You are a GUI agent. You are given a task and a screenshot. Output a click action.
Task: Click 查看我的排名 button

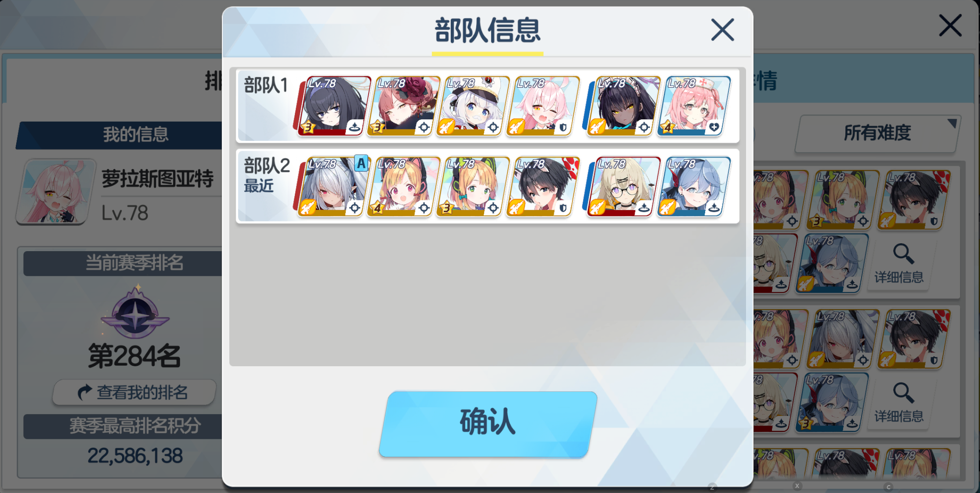tap(134, 392)
